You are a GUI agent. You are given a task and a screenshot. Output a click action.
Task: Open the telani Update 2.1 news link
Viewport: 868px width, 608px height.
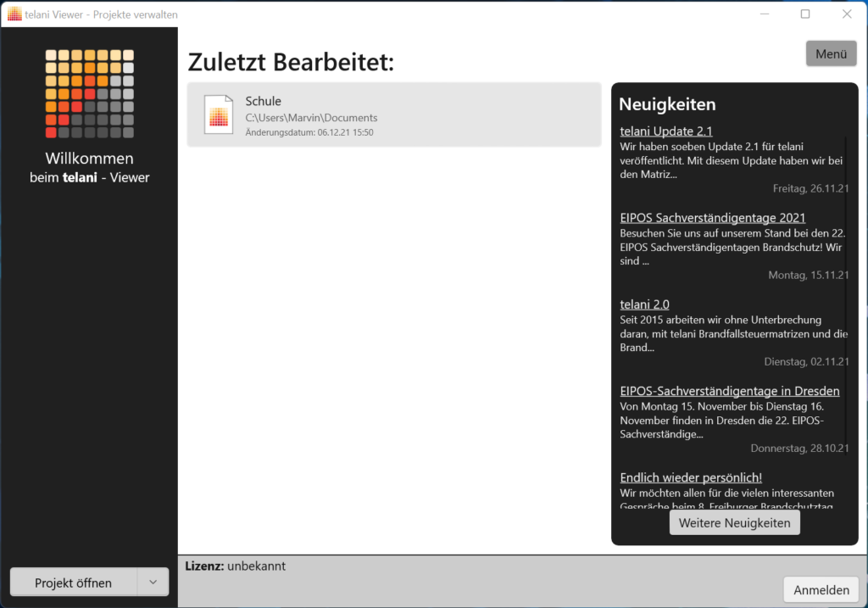(666, 131)
